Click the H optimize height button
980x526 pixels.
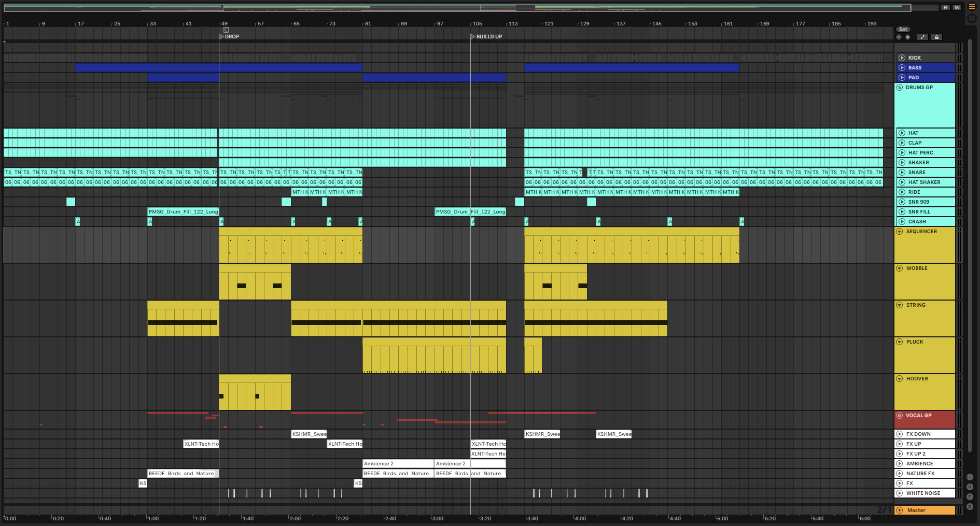pyautogui.click(x=946, y=8)
